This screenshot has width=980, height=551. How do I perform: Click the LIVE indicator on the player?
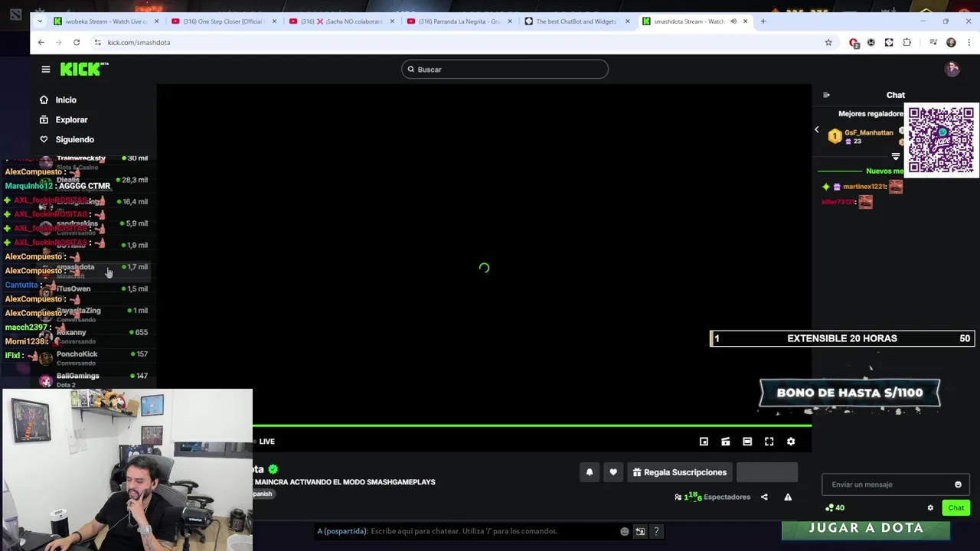point(266,442)
